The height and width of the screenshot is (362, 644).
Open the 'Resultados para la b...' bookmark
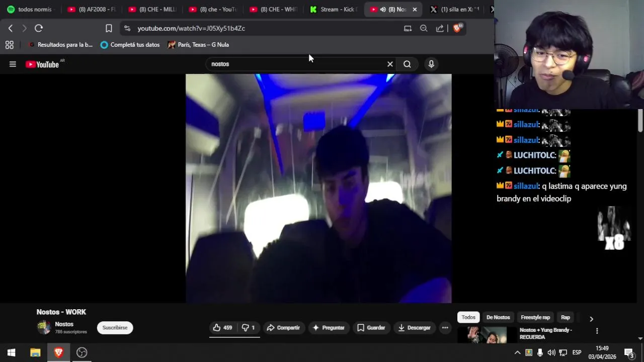[x=60, y=45]
